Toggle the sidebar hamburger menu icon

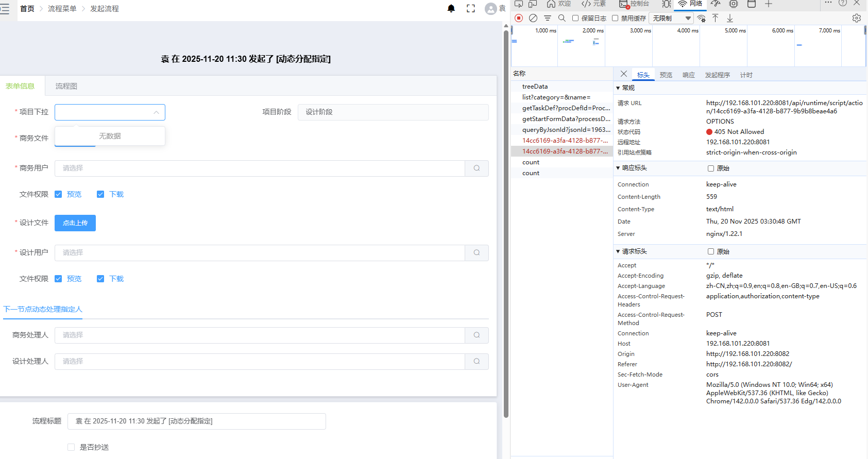click(x=5, y=9)
